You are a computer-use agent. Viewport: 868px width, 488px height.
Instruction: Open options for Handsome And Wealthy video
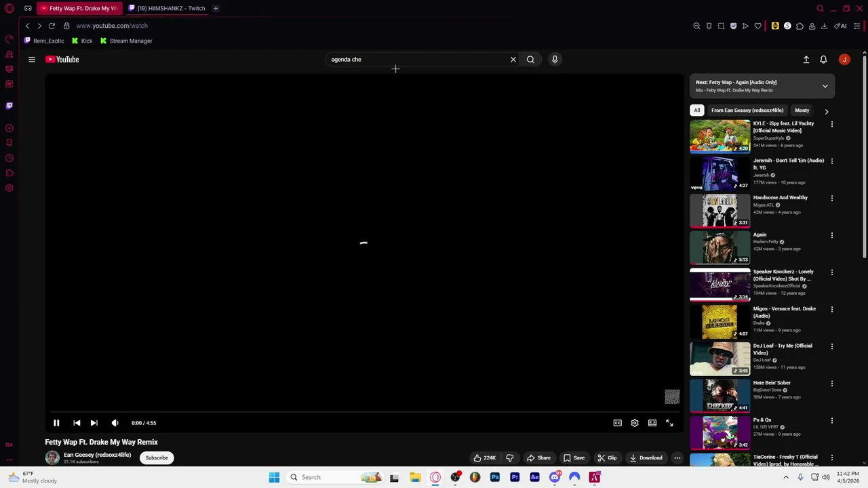[832, 199]
